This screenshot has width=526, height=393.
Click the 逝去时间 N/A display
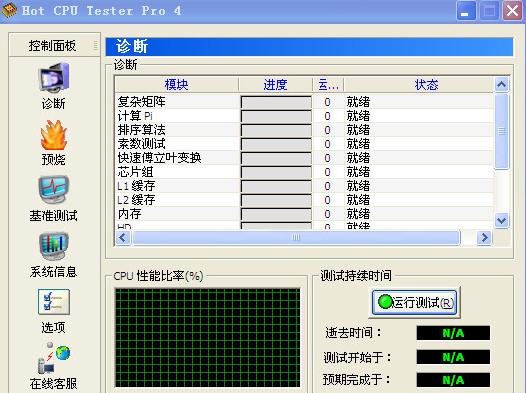(x=453, y=333)
